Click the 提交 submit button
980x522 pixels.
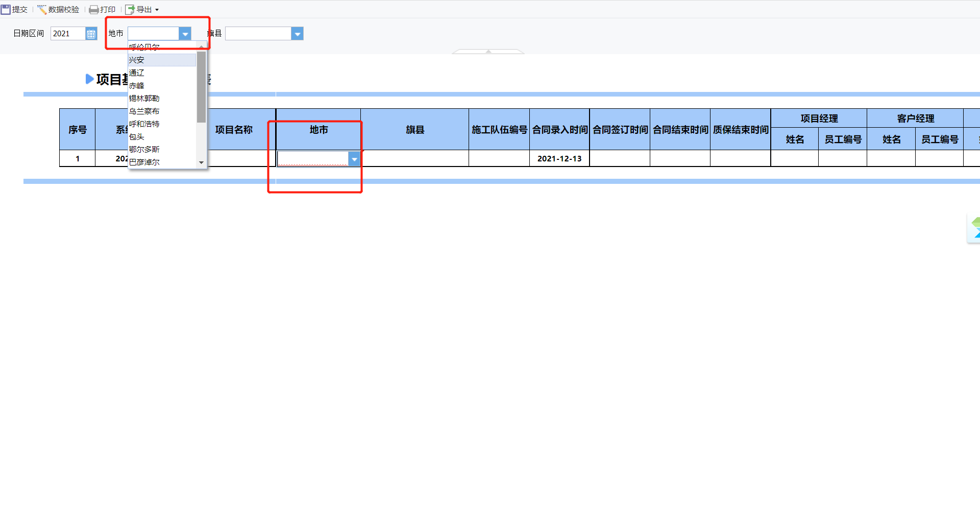pos(14,9)
